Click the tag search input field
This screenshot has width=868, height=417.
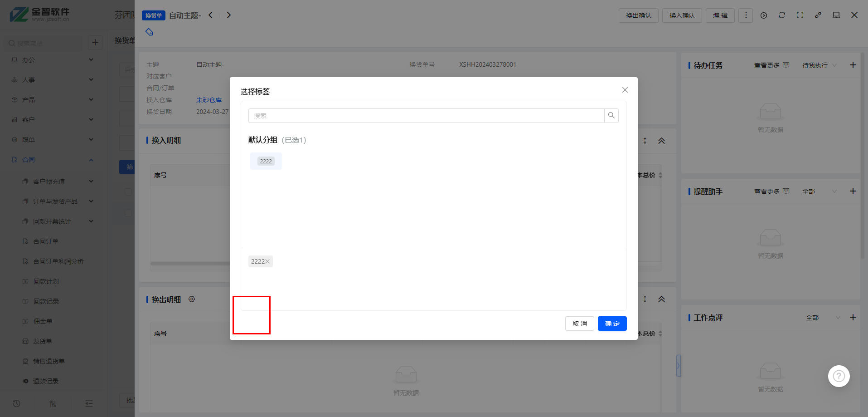coord(426,116)
